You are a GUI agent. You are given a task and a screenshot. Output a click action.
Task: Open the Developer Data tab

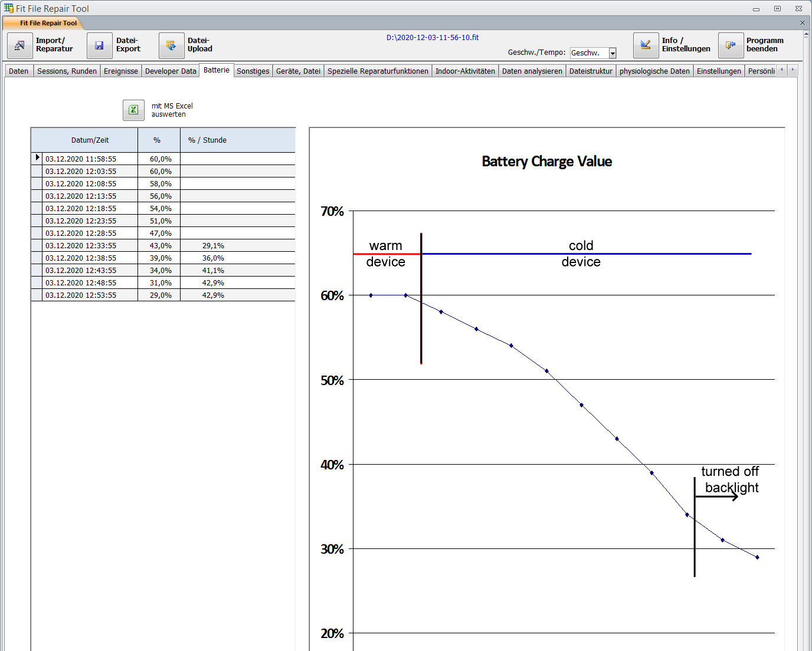click(x=171, y=71)
